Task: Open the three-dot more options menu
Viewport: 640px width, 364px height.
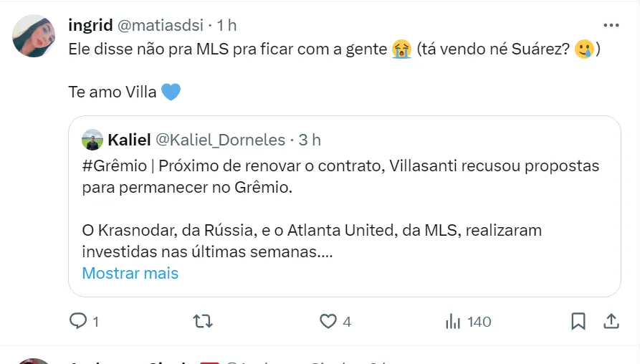Action: pos(611,25)
